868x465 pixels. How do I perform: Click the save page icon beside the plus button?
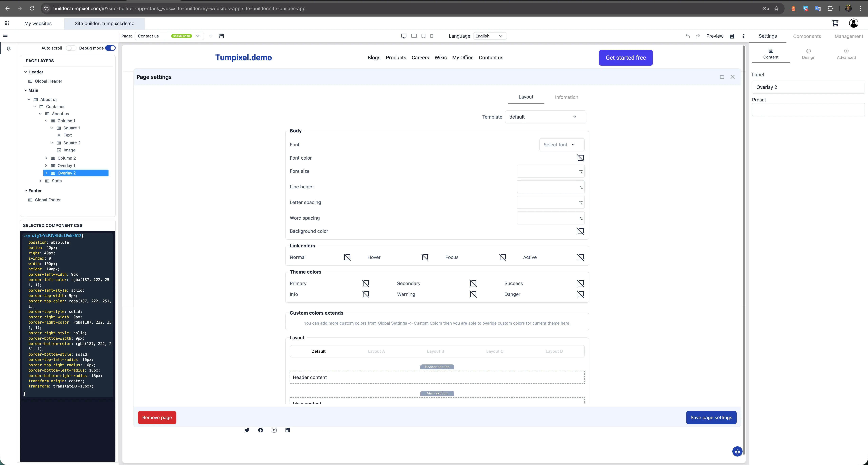(x=221, y=36)
